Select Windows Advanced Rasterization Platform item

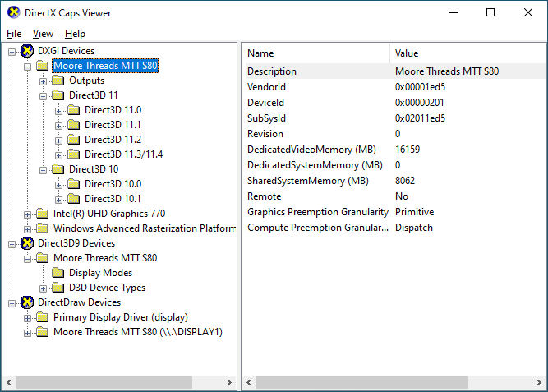[145, 228]
